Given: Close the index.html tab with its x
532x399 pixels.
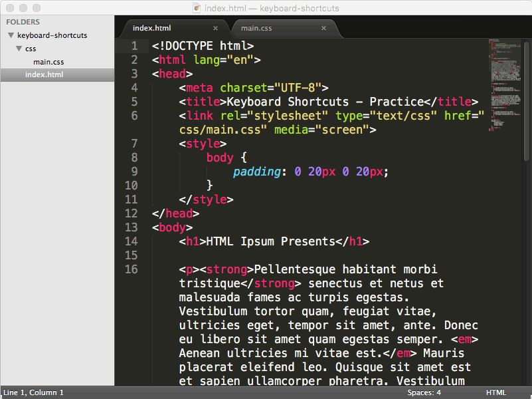Looking at the screenshot, I should click(x=215, y=28).
